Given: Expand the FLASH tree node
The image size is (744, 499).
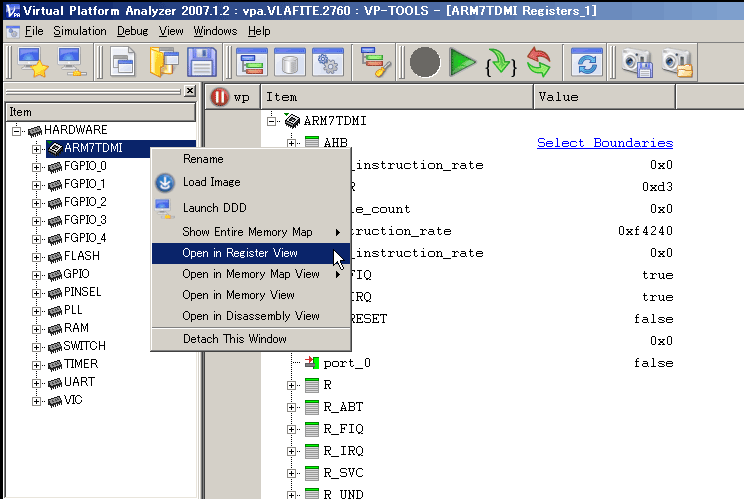Looking at the screenshot, I should 36,257.
